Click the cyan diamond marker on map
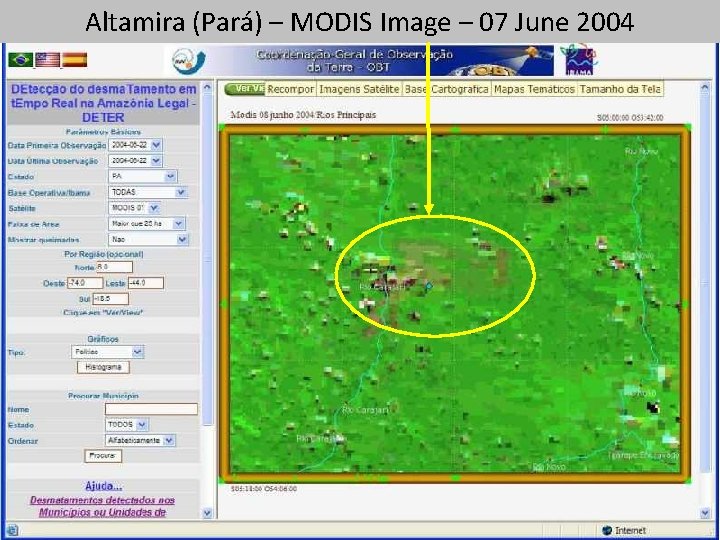Image resolution: width=720 pixels, height=540 pixels. pyautogui.click(x=428, y=286)
